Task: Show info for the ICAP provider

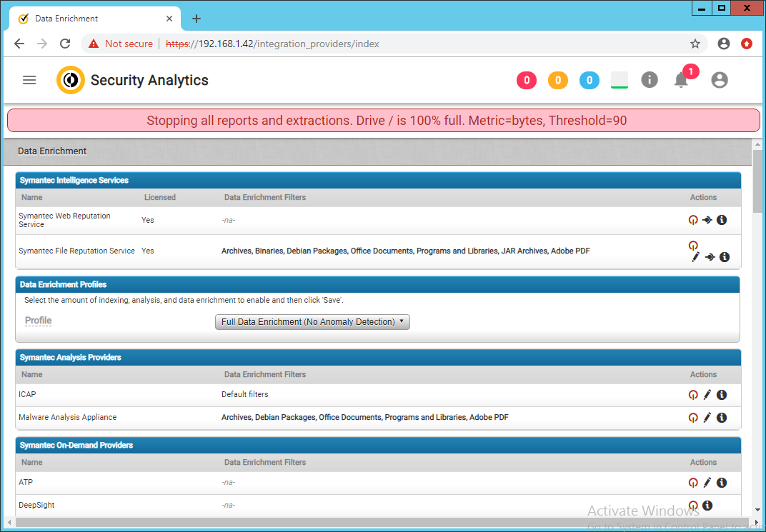Action: pos(722,395)
